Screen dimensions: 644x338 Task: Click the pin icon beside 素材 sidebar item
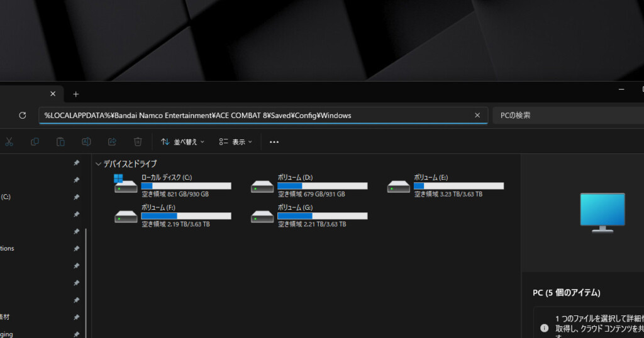pos(76,317)
